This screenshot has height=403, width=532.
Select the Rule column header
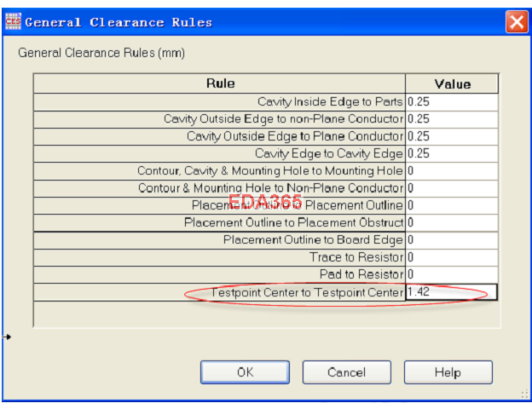pyautogui.click(x=219, y=83)
